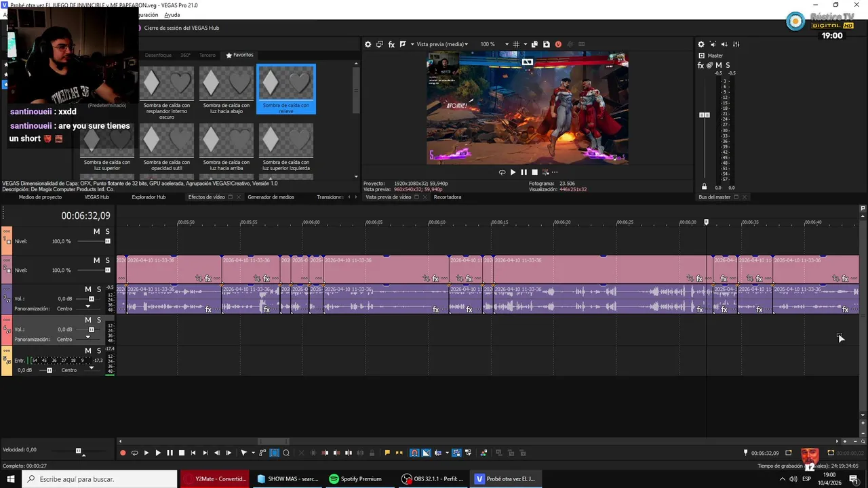
Task: Solo audio track 4
Action: [98, 320]
